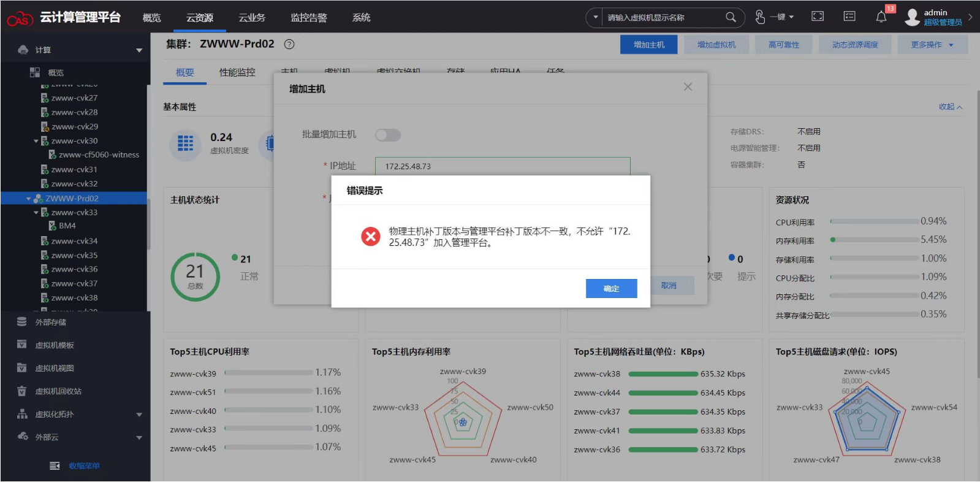Focus the 请输入虚拟机显示名称 search box

(664, 17)
